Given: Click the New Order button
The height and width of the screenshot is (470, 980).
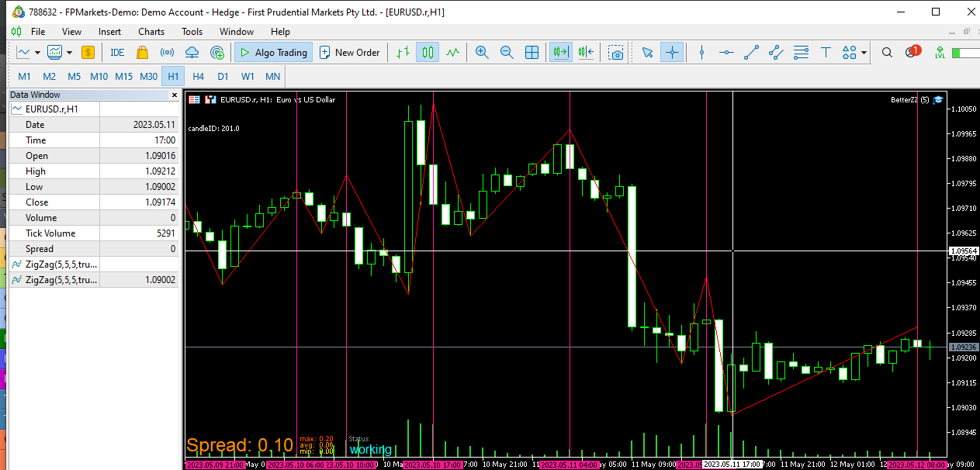Looking at the screenshot, I should (x=348, y=53).
